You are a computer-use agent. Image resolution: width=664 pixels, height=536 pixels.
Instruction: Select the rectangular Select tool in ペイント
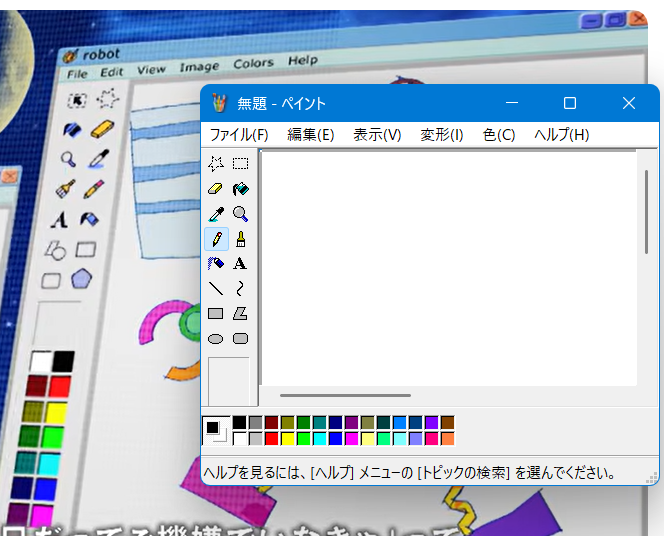click(x=241, y=163)
